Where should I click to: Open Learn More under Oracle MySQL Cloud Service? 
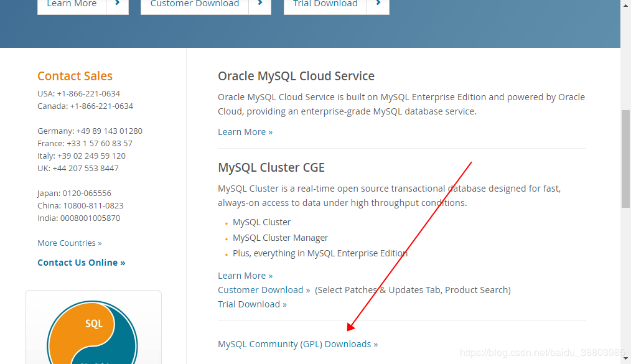click(x=245, y=132)
